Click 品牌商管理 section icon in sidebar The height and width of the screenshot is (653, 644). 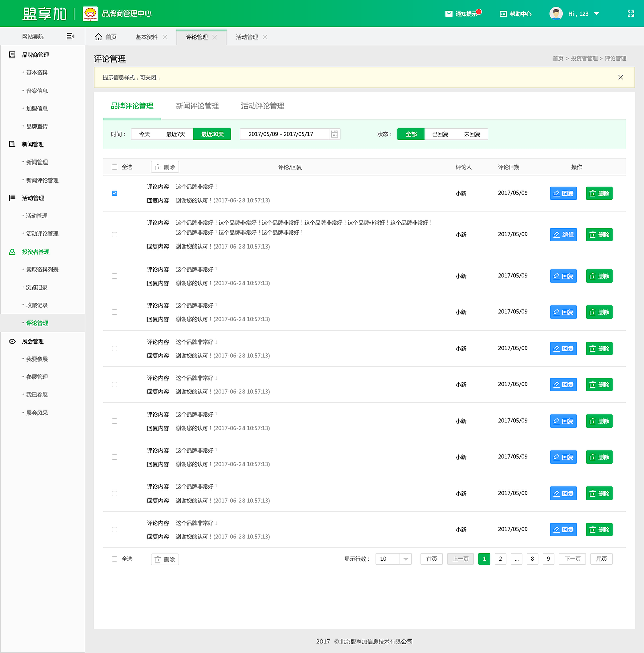tap(12, 55)
